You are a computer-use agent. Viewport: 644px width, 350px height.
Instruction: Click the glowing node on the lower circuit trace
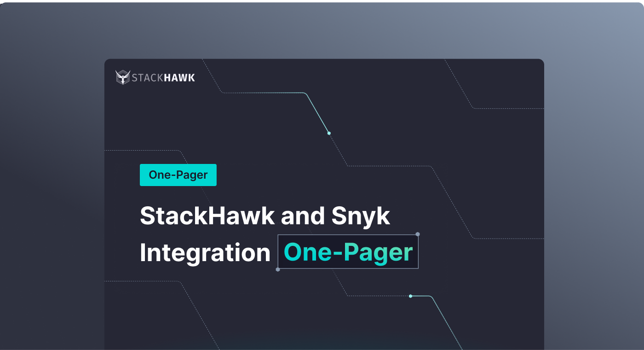click(x=410, y=296)
